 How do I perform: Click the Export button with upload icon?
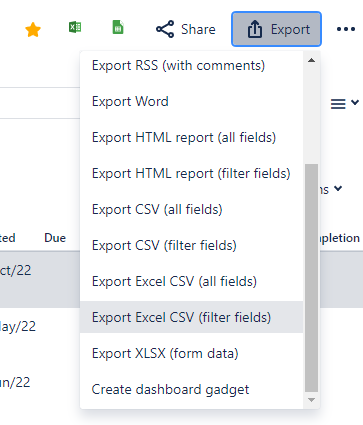[276, 29]
